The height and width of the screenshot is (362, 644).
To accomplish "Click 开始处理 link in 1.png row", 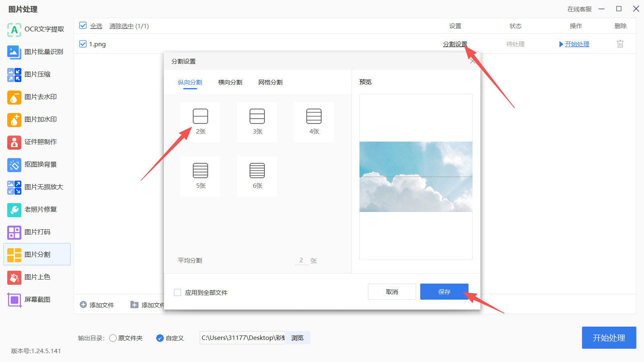I will (x=577, y=44).
